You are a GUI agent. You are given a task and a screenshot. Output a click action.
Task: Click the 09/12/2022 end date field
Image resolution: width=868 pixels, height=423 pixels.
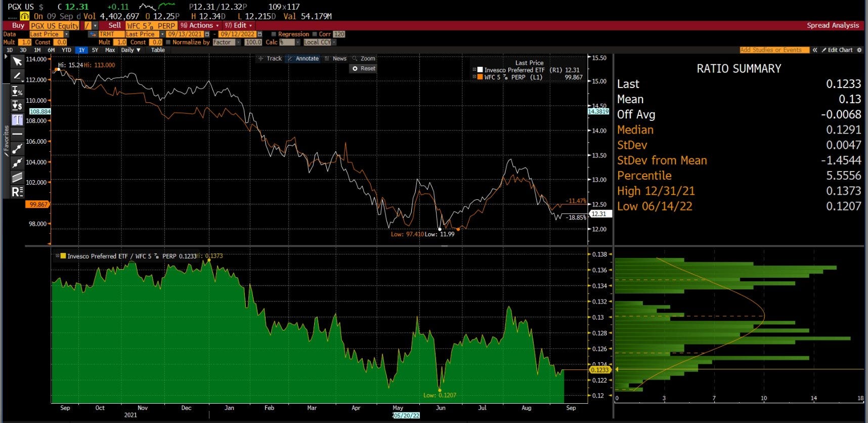click(237, 34)
